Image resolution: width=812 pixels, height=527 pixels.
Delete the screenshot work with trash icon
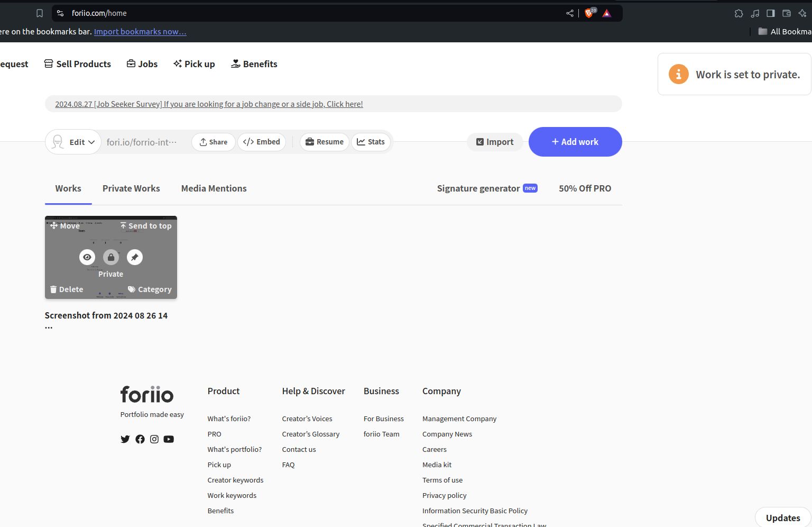[67, 289]
